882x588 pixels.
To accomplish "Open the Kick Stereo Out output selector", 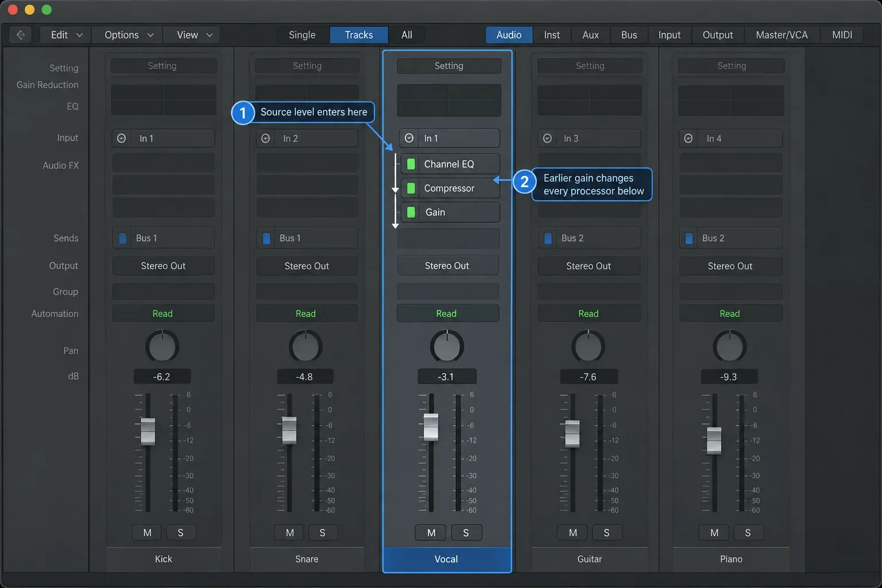I will pos(163,266).
